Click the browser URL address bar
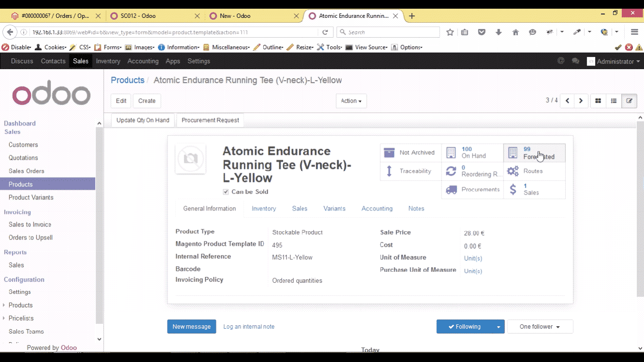The height and width of the screenshot is (362, 644). (x=174, y=32)
